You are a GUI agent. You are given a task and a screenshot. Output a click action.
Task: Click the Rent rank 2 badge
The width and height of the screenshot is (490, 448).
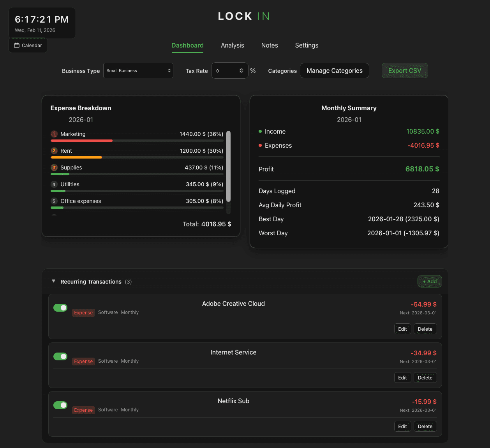point(54,151)
